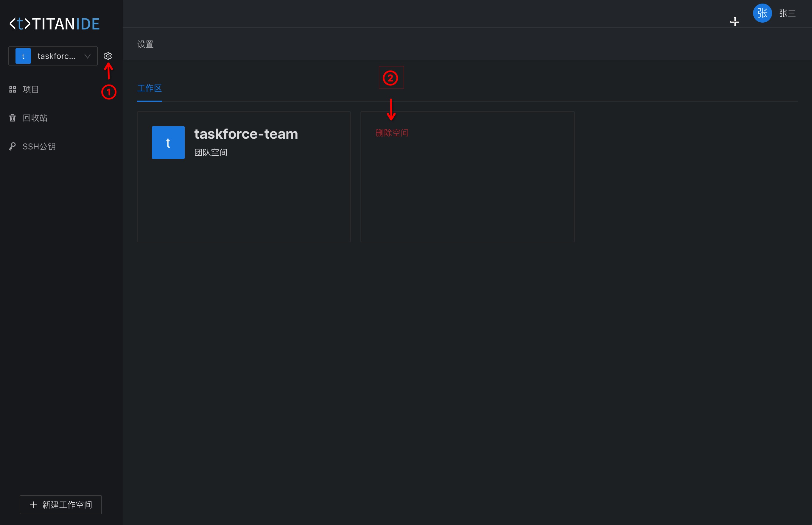Click the TitanIDE logo
Viewport: 812px width, 525px height.
[x=54, y=24]
